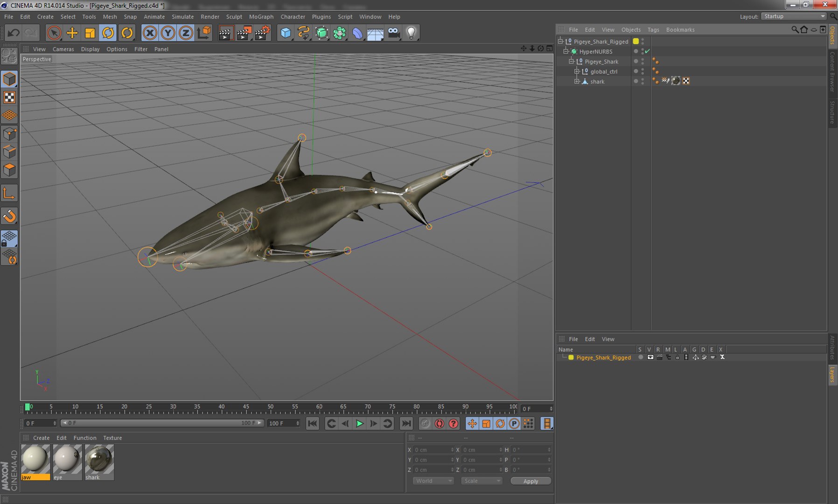The width and height of the screenshot is (838, 504).
Task: Click the X position input field
Action: tap(433, 450)
